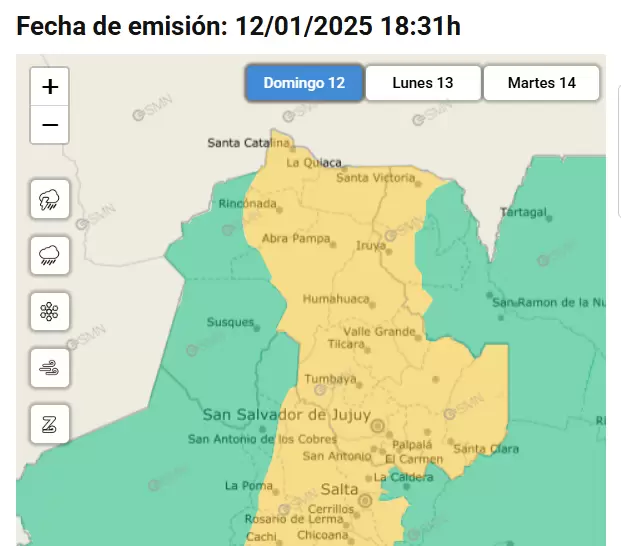
Task: Click the Iruya map label
Action: 371,245
